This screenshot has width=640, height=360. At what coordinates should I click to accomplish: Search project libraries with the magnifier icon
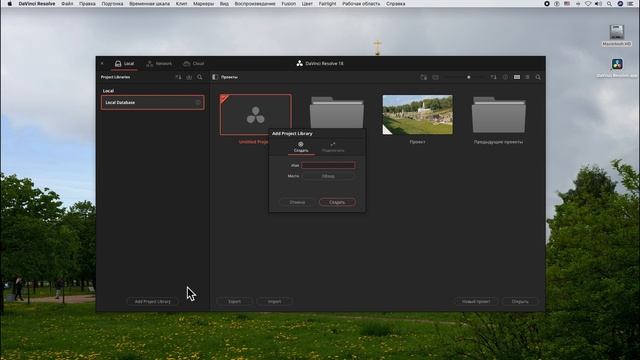coord(200,77)
